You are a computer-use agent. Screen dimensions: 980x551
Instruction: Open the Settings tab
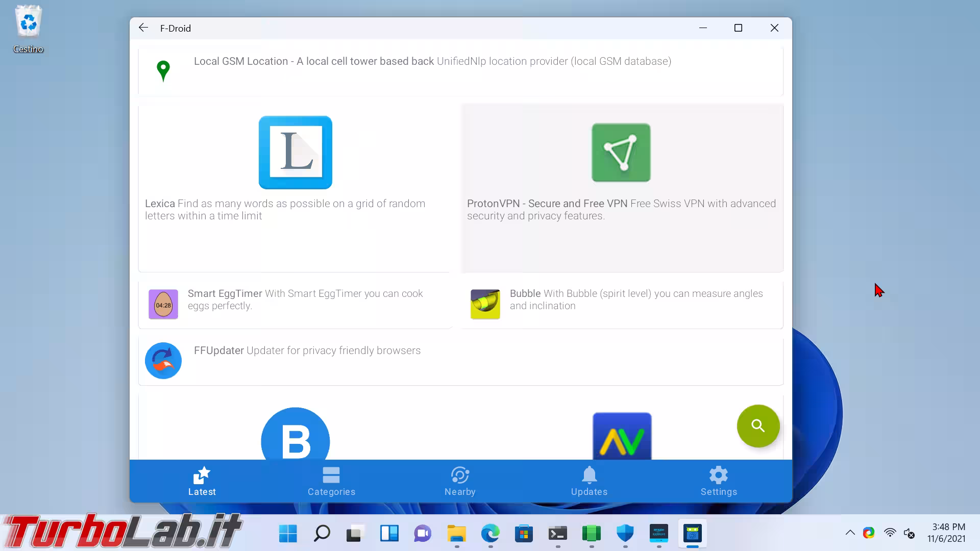[x=719, y=481]
